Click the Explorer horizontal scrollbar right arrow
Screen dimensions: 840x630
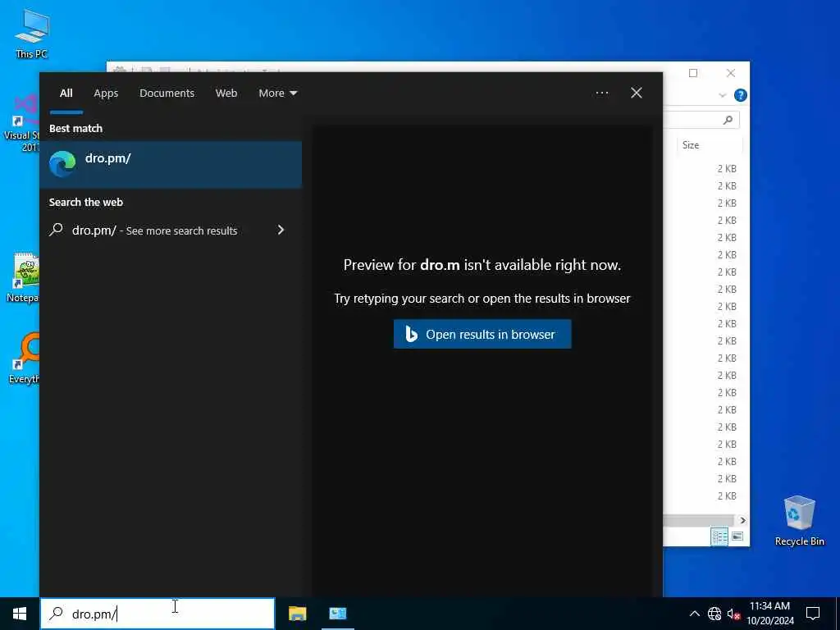tap(742, 520)
